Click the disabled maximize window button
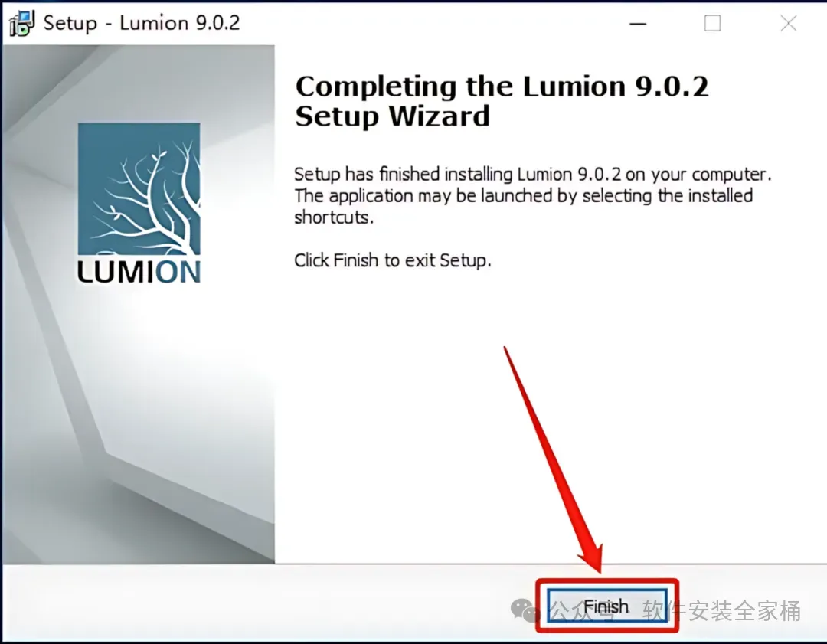The image size is (827, 644). pos(712,23)
